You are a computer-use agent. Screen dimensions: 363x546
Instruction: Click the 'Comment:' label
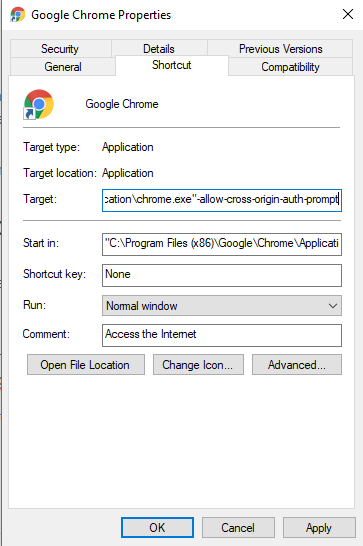pos(46,334)
